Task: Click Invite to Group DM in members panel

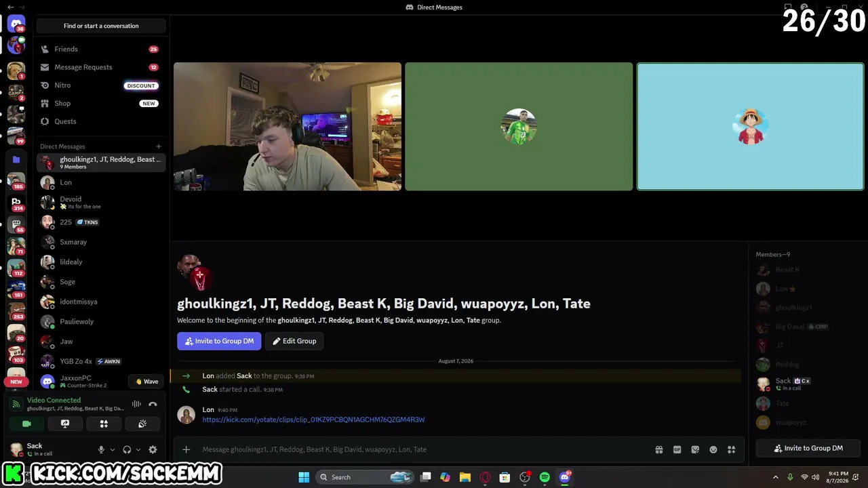Action: click(808, 448)
